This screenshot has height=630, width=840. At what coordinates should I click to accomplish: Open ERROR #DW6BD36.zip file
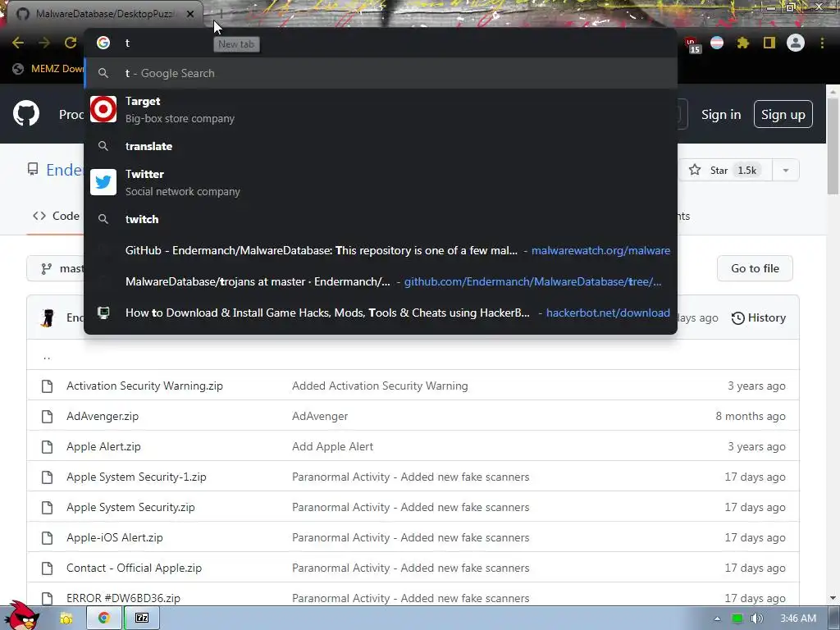point(123,598)
